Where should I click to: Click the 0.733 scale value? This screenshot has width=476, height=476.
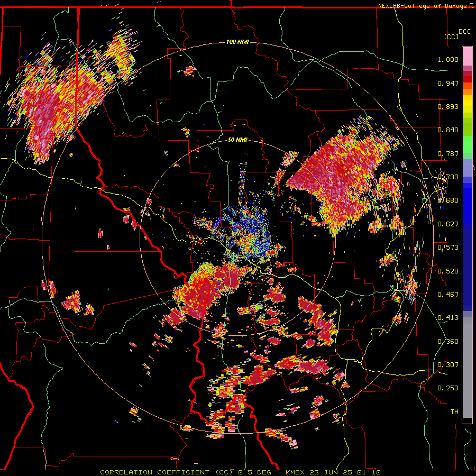click(x=448, y=177)
